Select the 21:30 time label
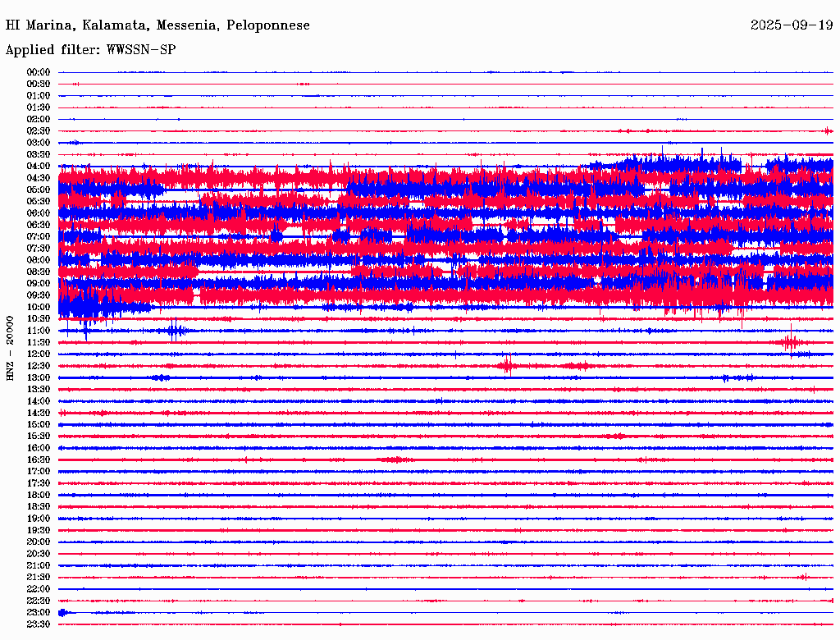This screenshot has height=640, width=840. click(x=39, y=578)
